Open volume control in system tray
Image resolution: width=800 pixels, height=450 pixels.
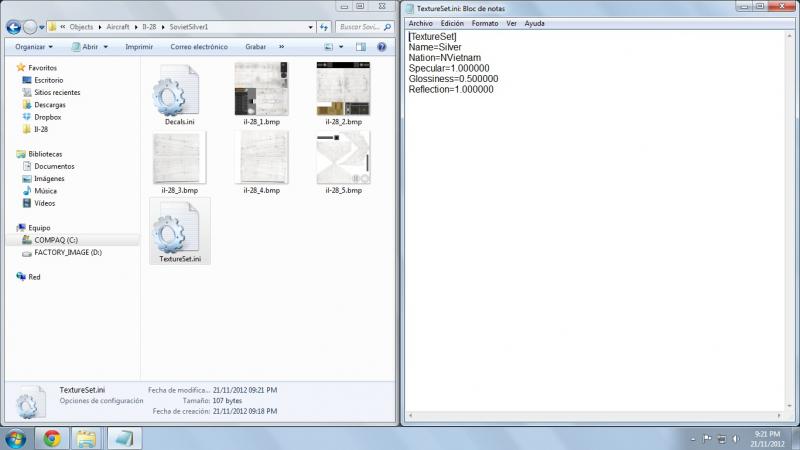tap(735, 438)
